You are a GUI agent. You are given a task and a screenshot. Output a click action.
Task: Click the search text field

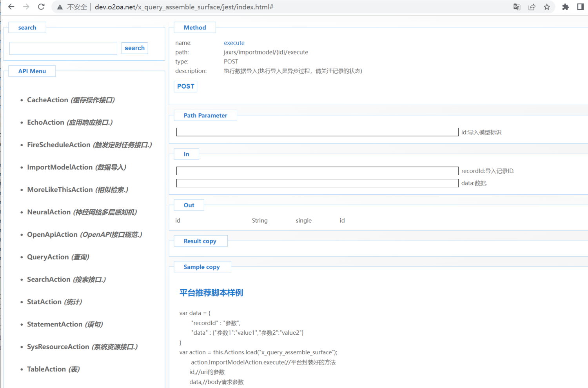[x=63, y=48]
